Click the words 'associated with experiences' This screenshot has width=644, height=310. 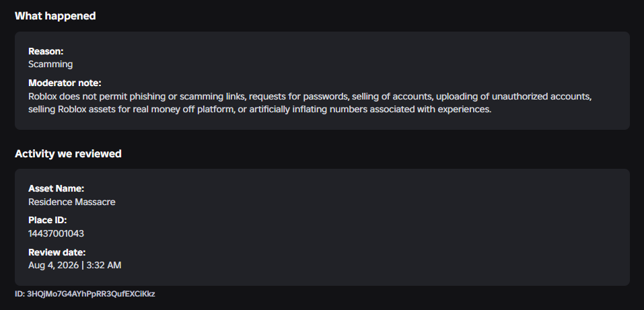(x=431, y=110)
